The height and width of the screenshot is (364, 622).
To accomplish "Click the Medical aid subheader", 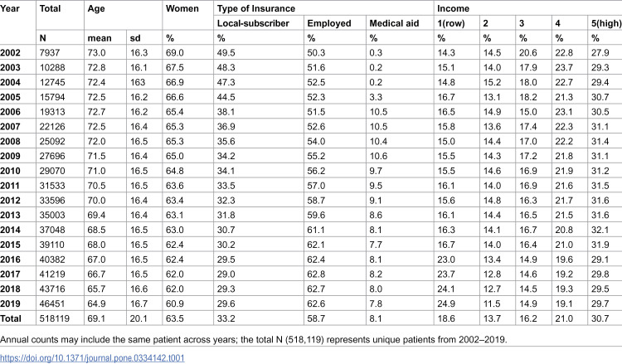I will point(394,23).
